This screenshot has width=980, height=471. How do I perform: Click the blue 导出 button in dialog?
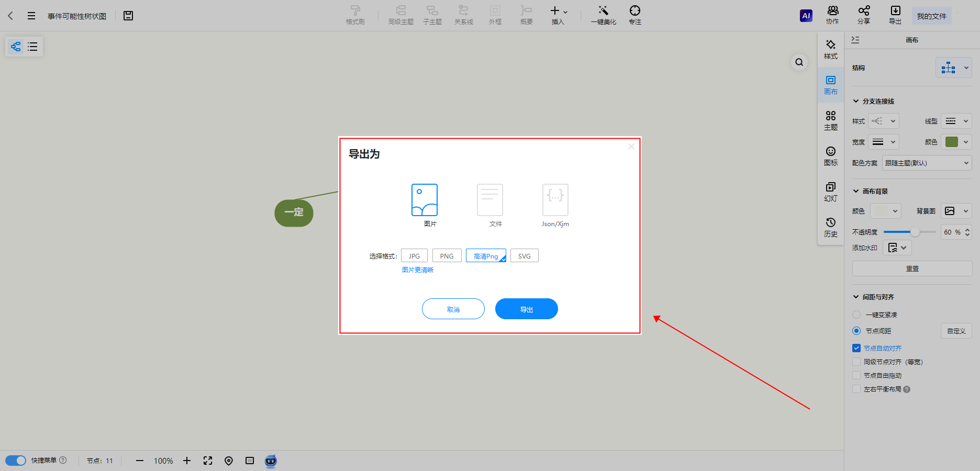526,309
